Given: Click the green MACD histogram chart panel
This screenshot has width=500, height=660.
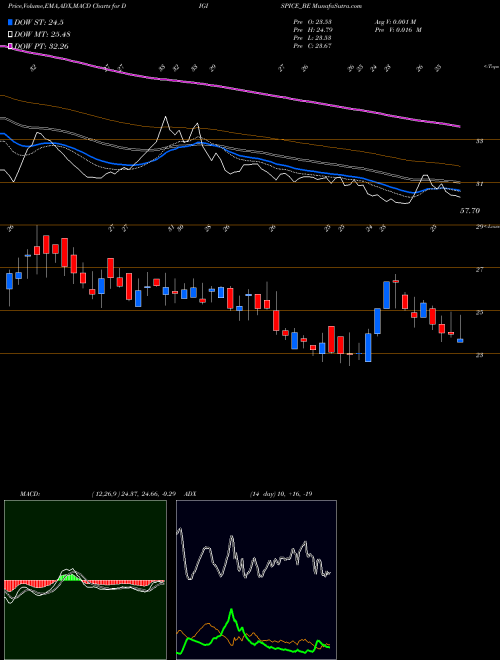Looking at the screenshot, I should tap(85, 580).
